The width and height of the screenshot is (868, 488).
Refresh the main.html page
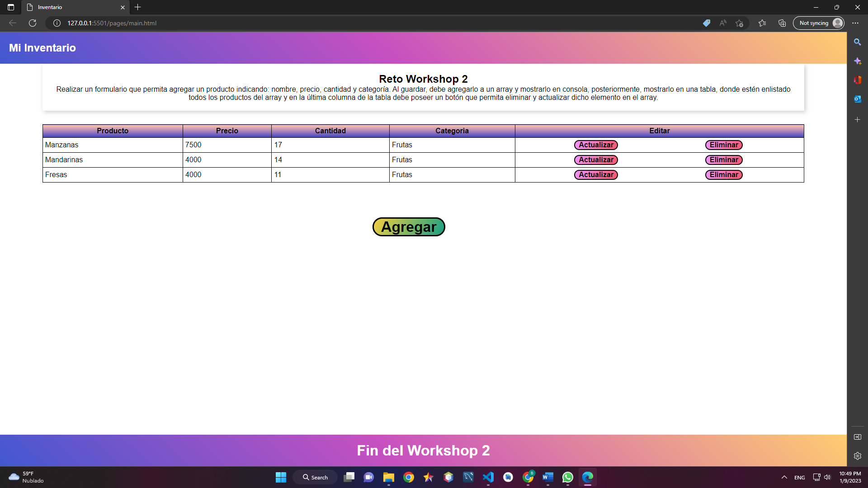[32, 23]
